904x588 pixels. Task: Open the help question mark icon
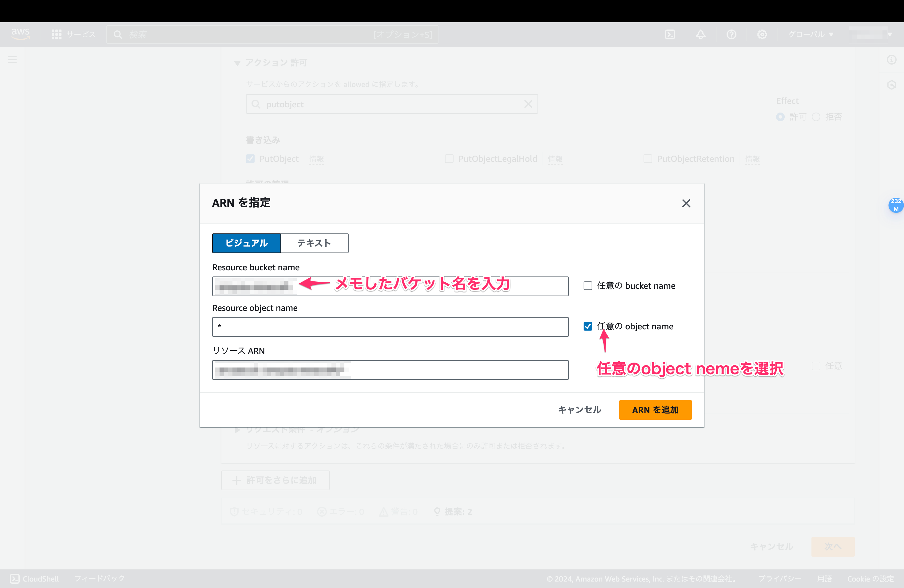pos(731,34)
